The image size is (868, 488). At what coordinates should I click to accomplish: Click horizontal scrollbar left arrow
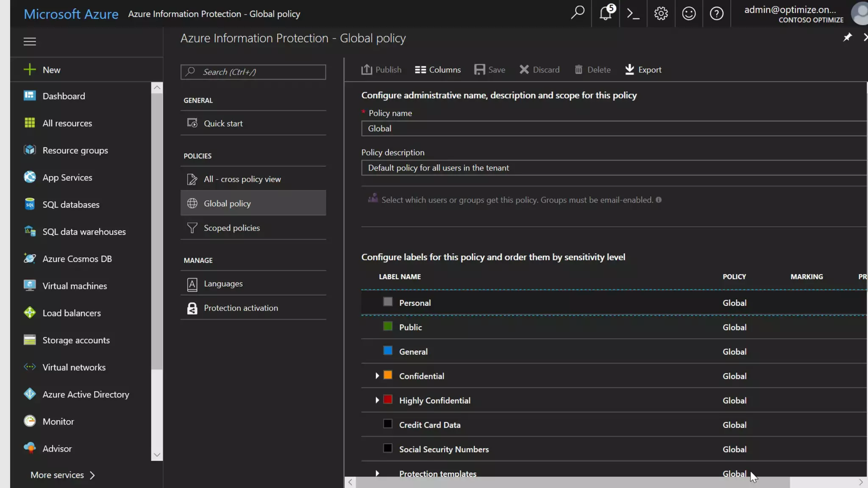pyautogui.click(x=350, y=482)
